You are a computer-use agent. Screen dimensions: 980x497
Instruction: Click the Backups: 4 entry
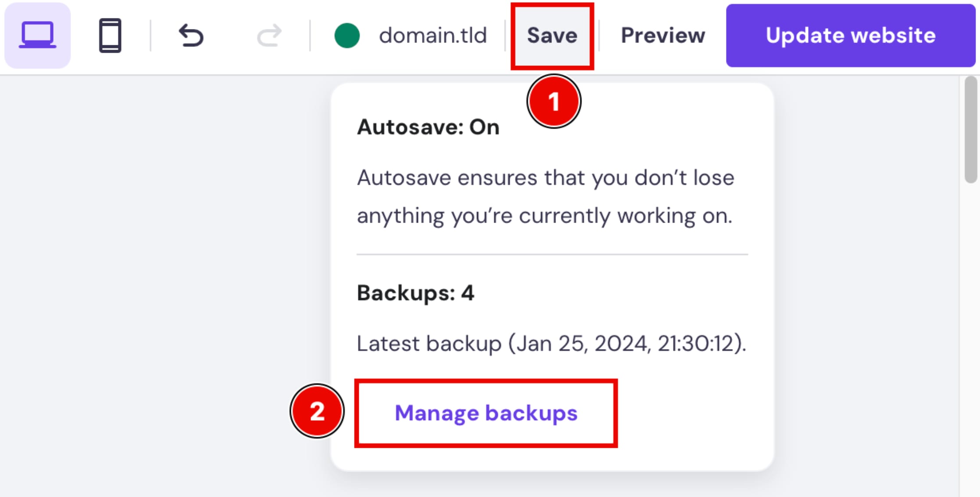pos(415,292)
